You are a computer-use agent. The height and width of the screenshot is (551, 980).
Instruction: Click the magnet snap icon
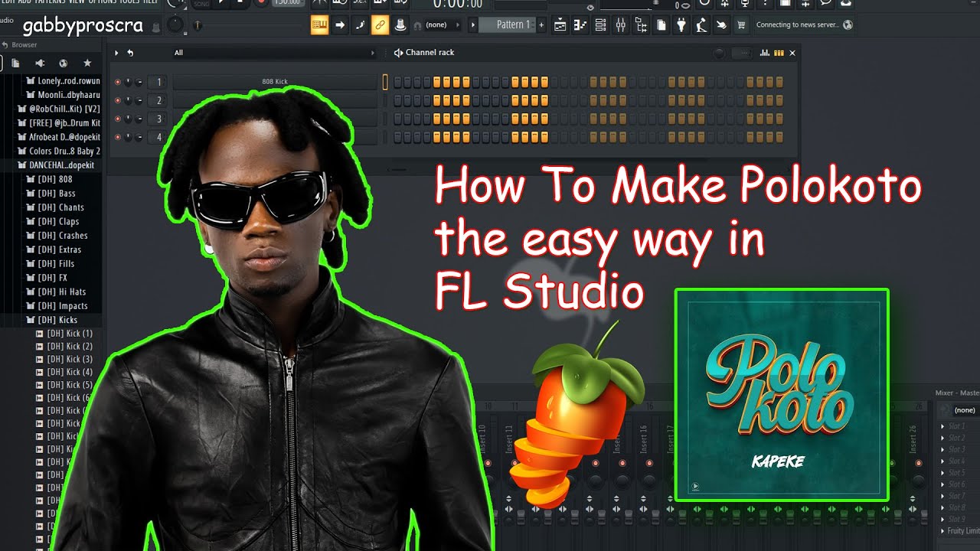pos(416,25)
